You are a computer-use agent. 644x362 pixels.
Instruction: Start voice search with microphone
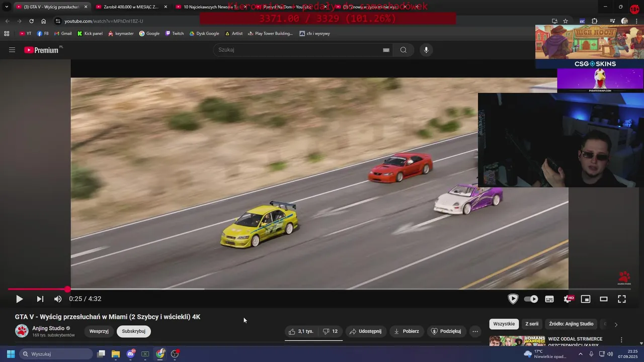coord(426,50)
